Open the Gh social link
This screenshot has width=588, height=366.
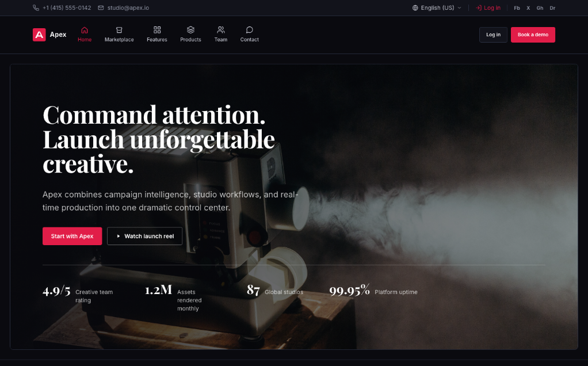[x=540, y=8]
